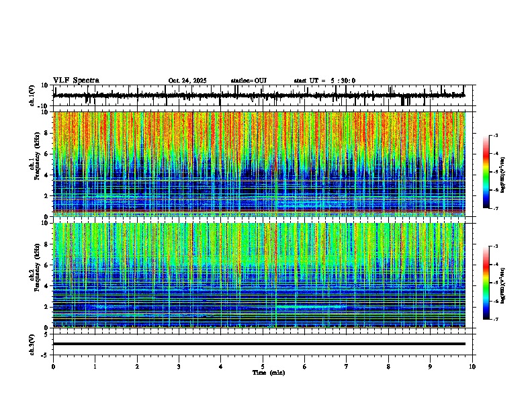
Task: Click the "4" kHz tick on the ch.1 spectrogram axis
Action: [46, 175]
